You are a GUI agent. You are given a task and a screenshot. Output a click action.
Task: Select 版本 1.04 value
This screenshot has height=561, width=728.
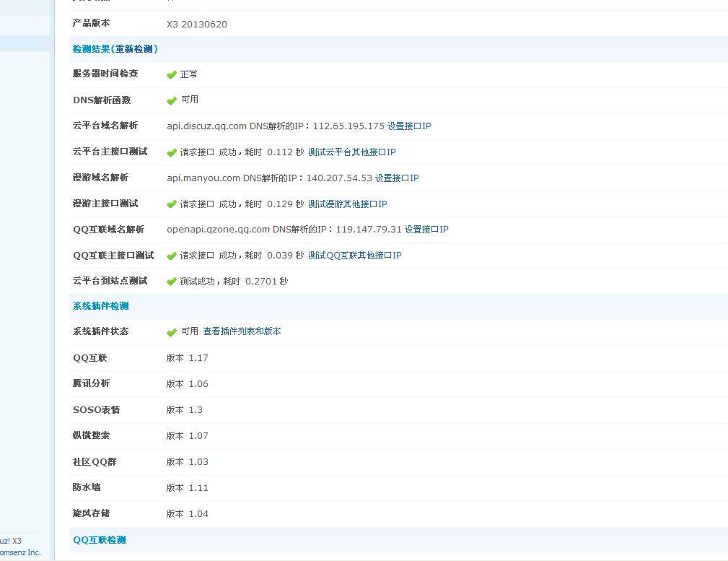click(187, 514)
